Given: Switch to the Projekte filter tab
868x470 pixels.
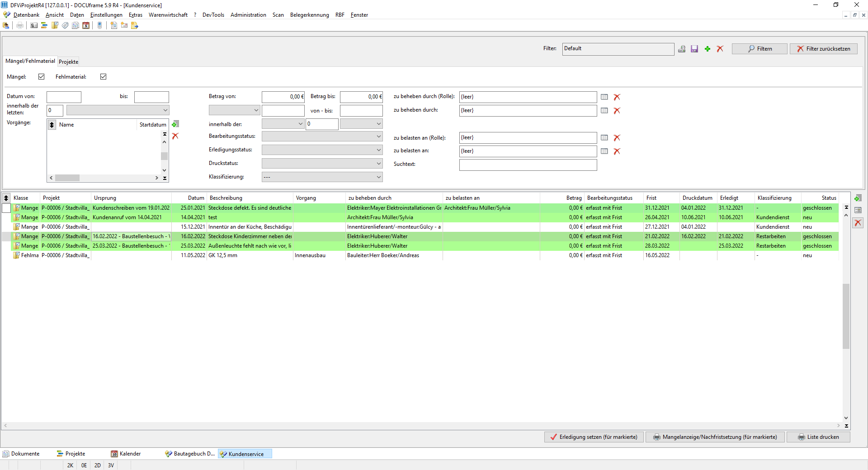Looking at the screenshot, I should (x=69, y=62).
